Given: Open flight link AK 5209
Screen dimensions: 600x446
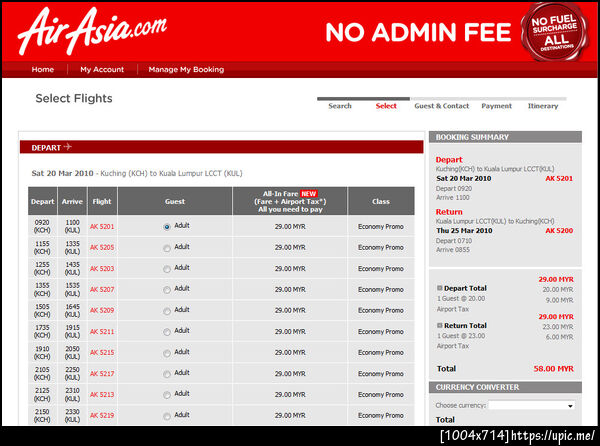Looking at the screenshot, I should (102, 310).
